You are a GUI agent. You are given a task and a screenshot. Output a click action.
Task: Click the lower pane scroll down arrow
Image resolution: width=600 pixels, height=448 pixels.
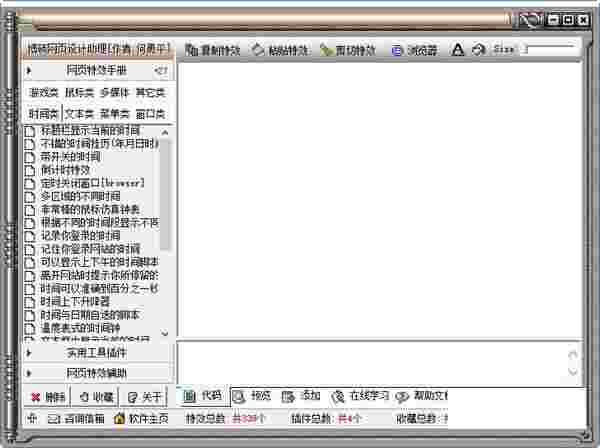pyautogui.click(x=573, y=371)
